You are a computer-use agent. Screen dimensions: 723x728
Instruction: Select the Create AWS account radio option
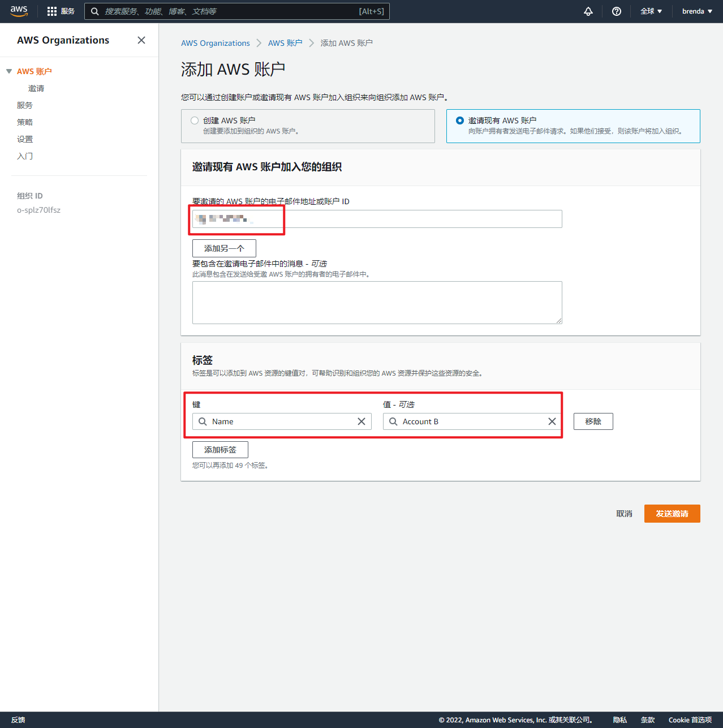[195, 120]
